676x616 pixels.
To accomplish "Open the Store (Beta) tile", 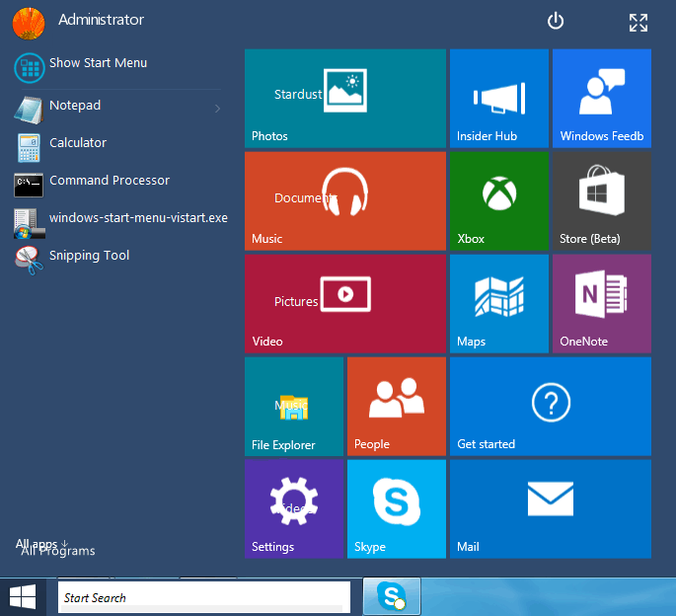I will click(x=602, y=201).
